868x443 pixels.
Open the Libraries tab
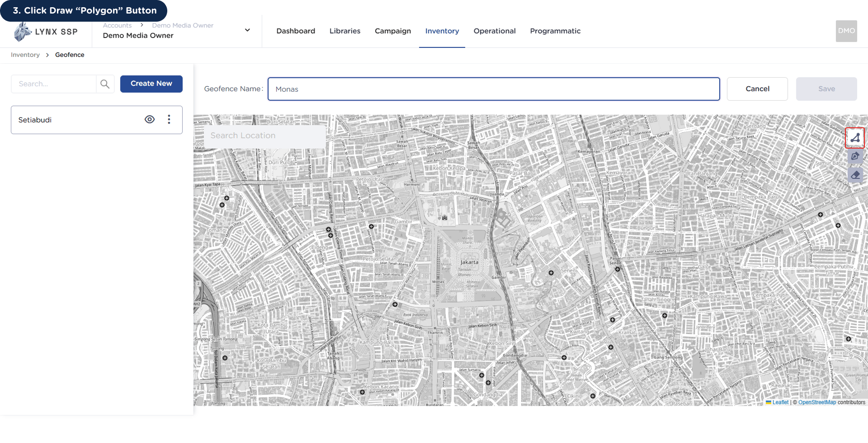tap(345, 31)
